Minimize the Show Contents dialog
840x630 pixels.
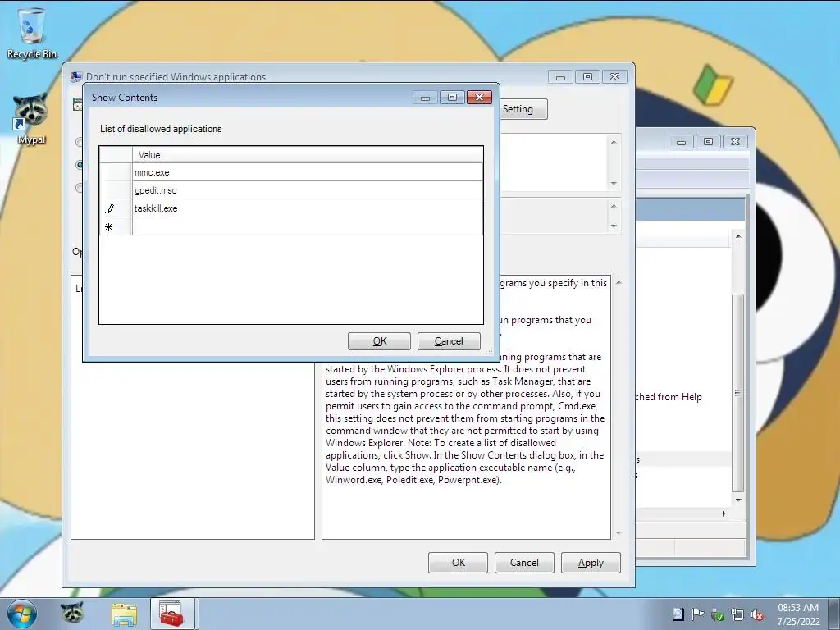click(x=426, y=97)
